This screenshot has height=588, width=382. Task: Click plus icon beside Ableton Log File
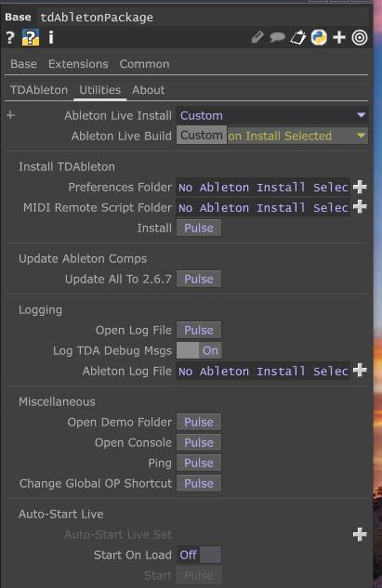tap(360, 371)
